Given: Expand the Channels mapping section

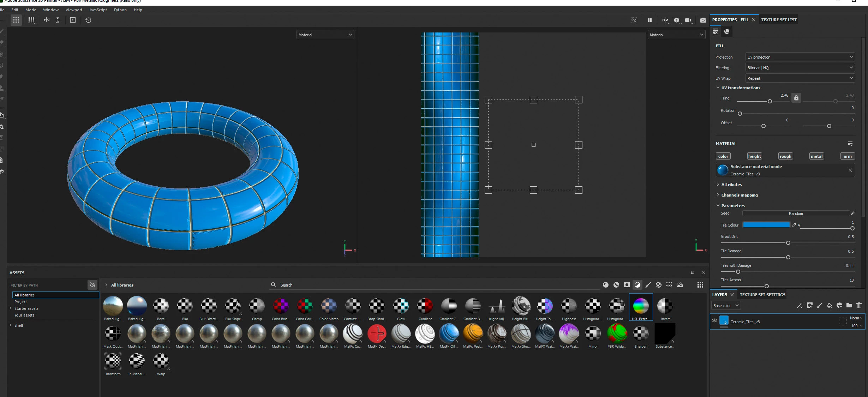Looking at the screenshot, I should [x=739, y=195].
